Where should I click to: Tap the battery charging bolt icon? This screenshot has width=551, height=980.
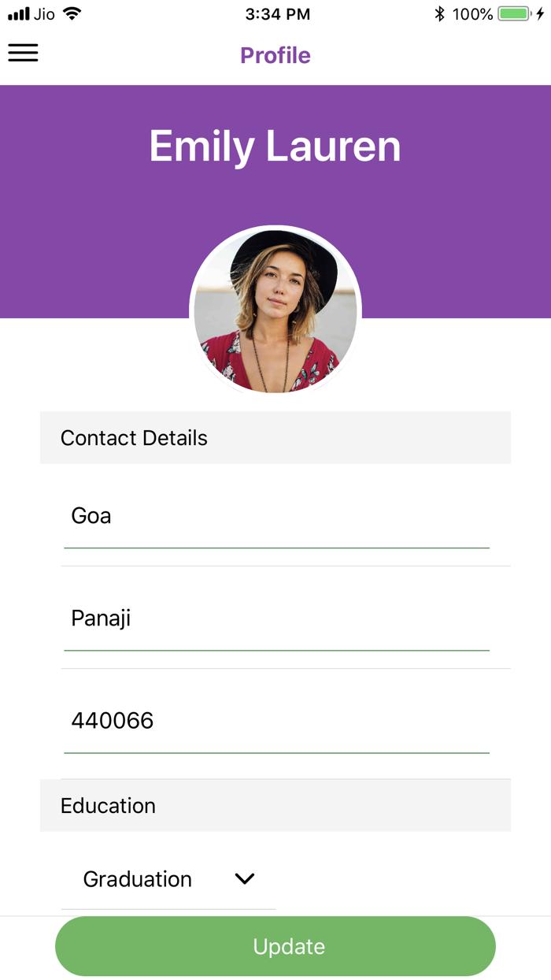pyautogui.click(x=540, y=14)
